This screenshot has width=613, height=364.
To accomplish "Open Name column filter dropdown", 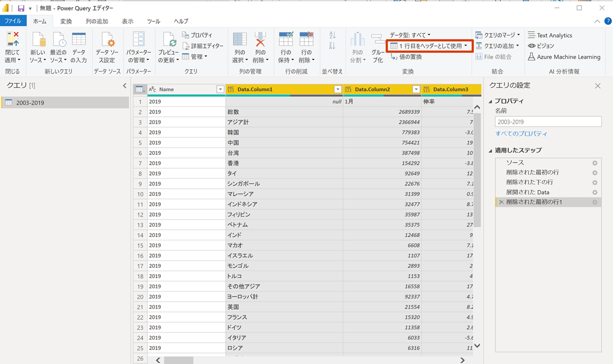I will (220, 89).
